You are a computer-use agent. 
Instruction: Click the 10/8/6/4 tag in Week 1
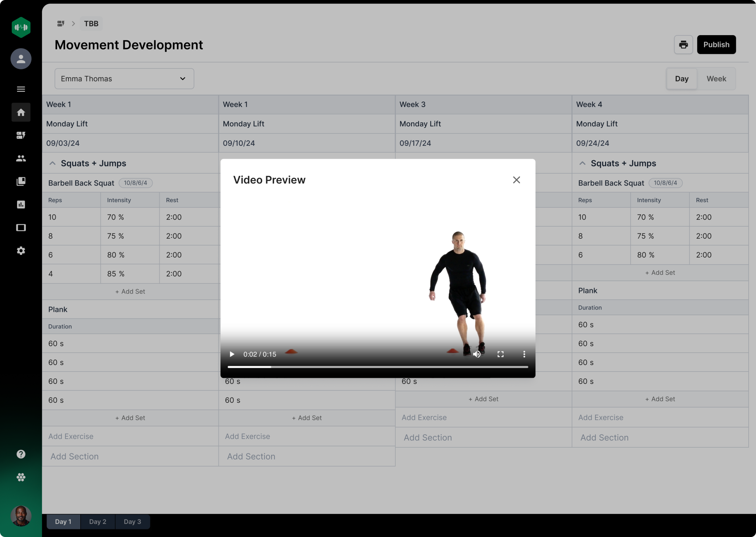pyautogui.click(x=135, y=183)
